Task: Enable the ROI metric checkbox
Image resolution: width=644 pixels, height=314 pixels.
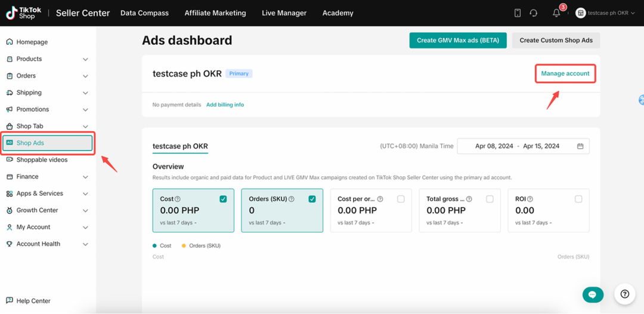Action: tap(578, 199)
